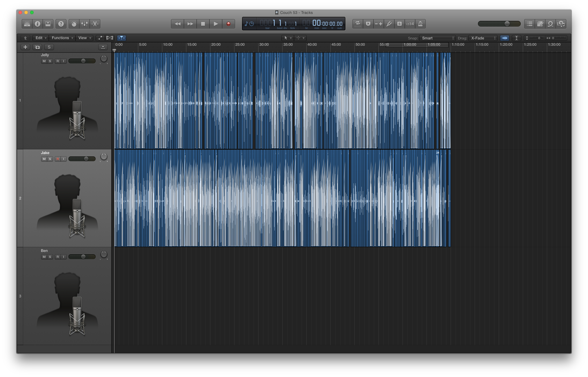Add a new track with plus button
The image size is (588, 377).
[x=26, y=47]
